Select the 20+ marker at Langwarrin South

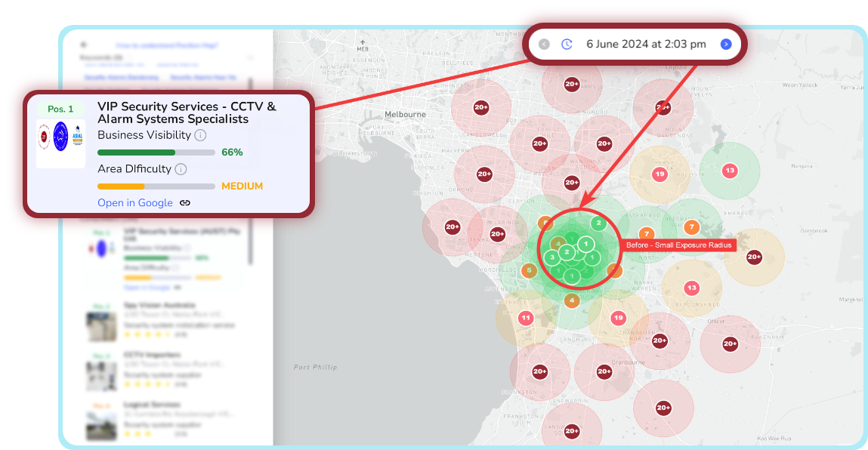pos(572,431)
